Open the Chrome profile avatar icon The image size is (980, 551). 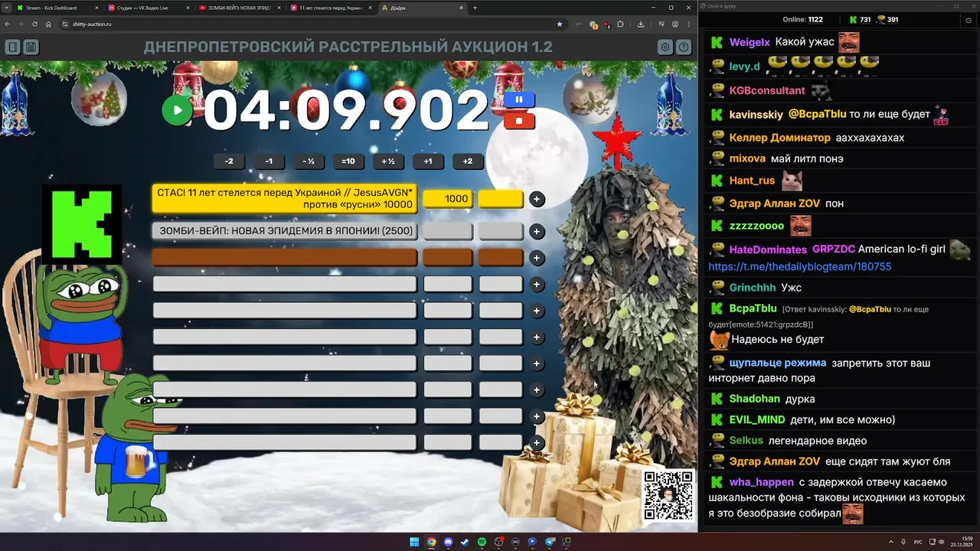click(675, 24)
